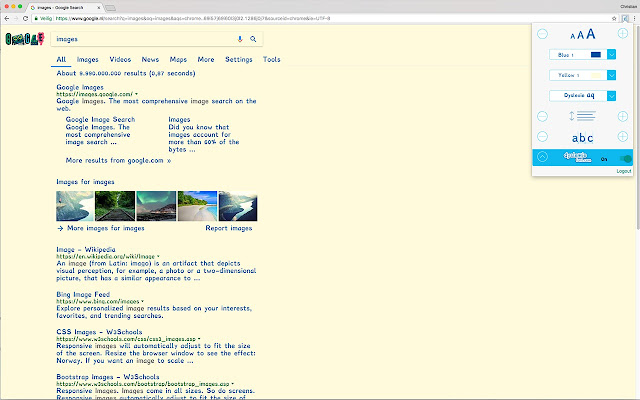640x400 pixels.
Task: Open the Google Images result link
Action: [80, 87]
